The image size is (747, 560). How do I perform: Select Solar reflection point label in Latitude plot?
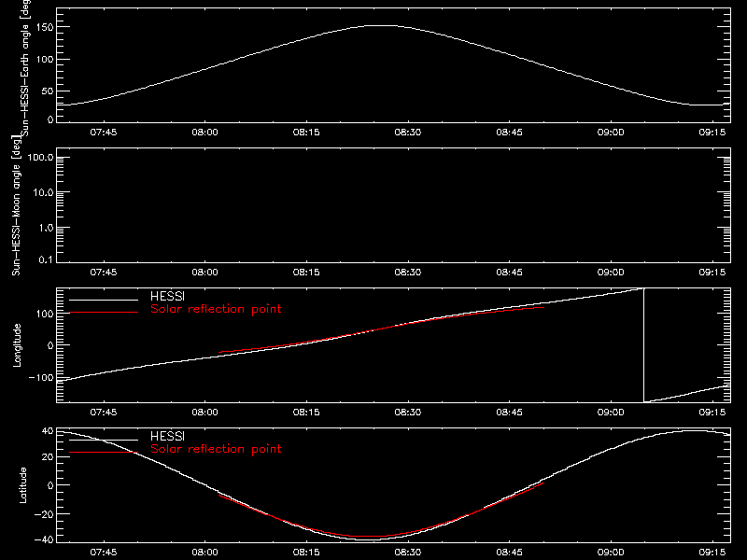coord(216,449)
